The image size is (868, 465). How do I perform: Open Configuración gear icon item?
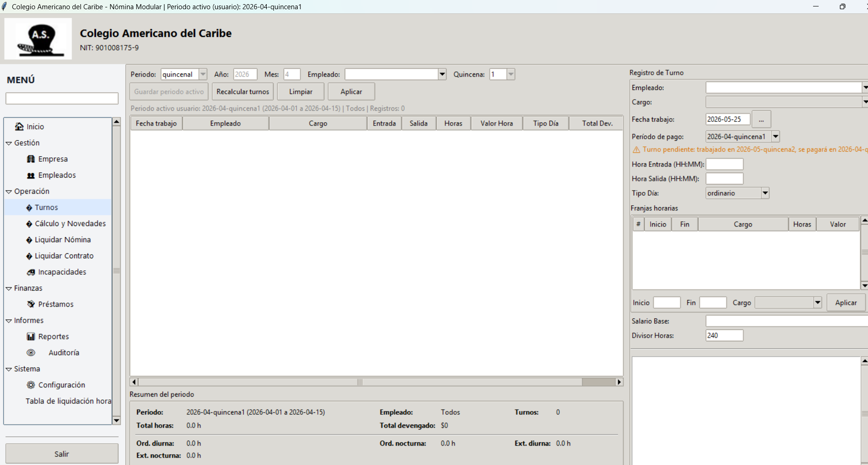(31, 385)
